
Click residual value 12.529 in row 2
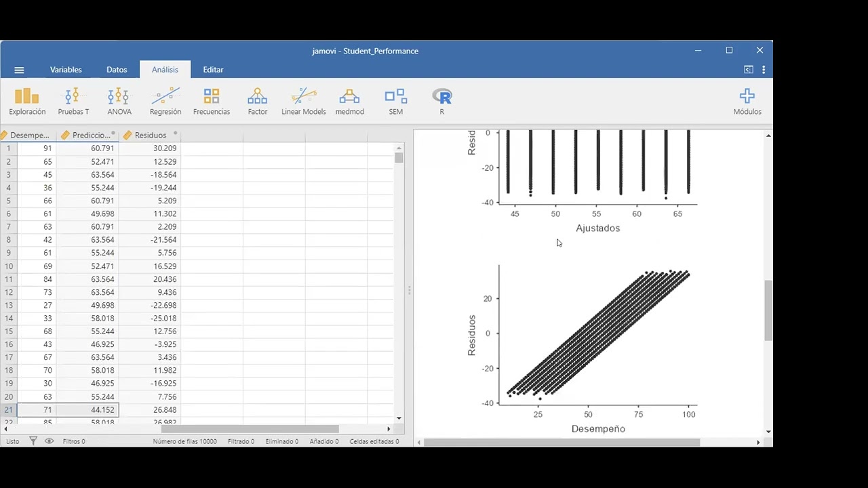pyautogui.click(x=150, y=161)
